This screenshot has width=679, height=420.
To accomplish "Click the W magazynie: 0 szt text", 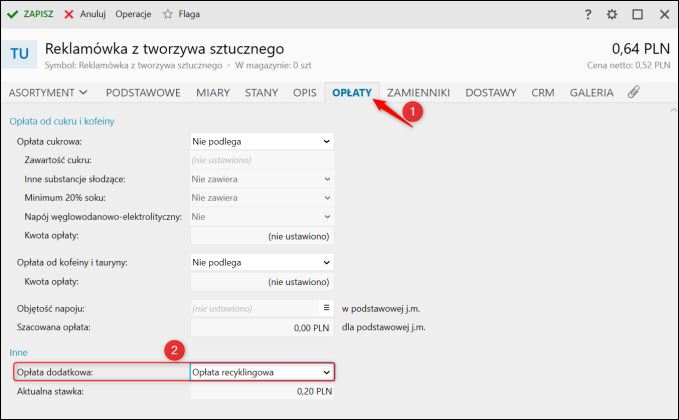I will (x=273, y=65).
